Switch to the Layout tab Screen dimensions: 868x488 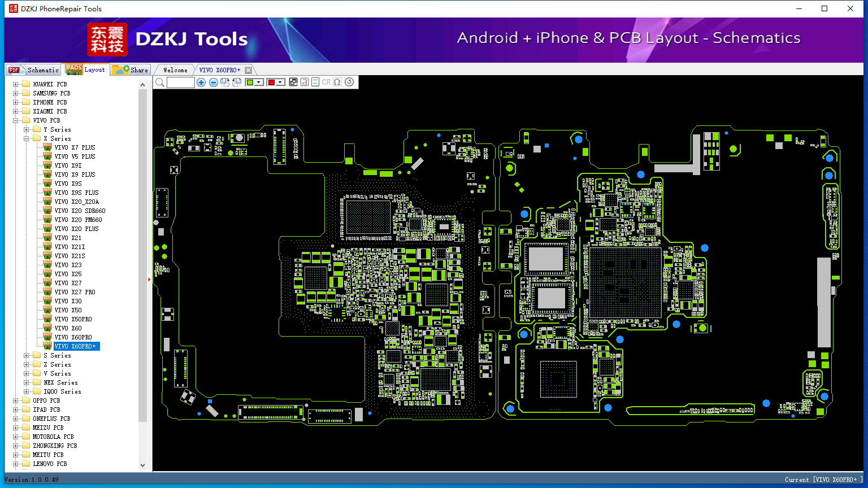(85, 69)
